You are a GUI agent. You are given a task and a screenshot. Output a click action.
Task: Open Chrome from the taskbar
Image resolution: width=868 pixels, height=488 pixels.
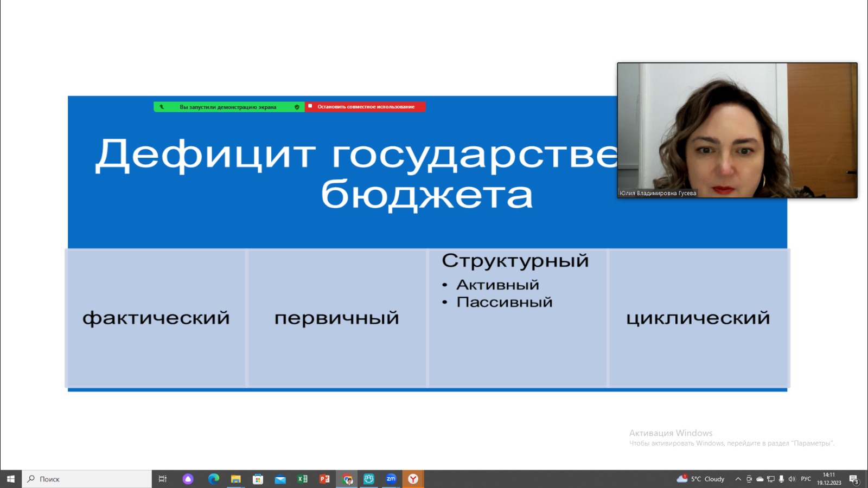(347, 479)
